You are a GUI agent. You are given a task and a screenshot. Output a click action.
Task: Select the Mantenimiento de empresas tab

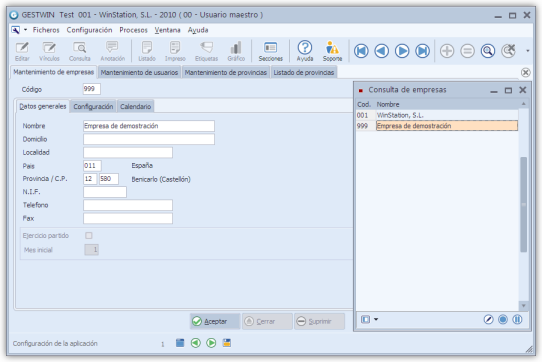click(54, 72)
